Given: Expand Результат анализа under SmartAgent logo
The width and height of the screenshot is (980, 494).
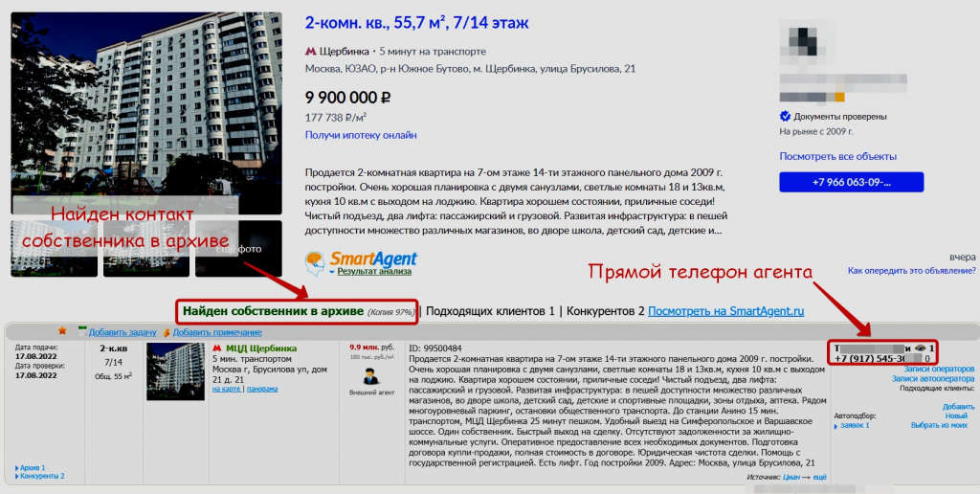Looking at the screenshot, I should click(x=374, y=271).
